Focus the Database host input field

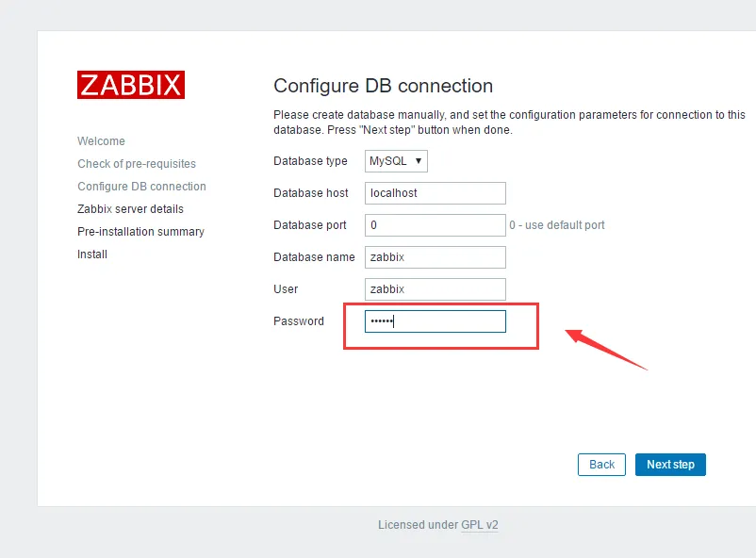click(x=435, y=193)
